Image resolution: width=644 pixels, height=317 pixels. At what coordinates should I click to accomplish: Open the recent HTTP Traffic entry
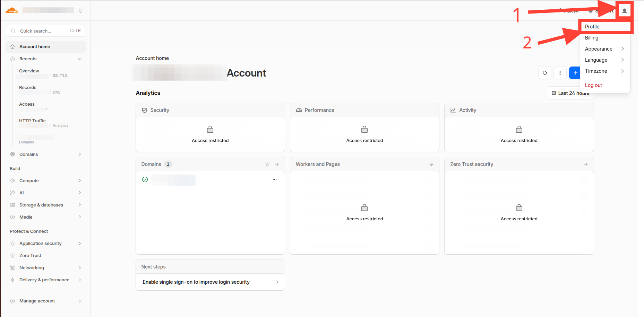pos(43,123)
